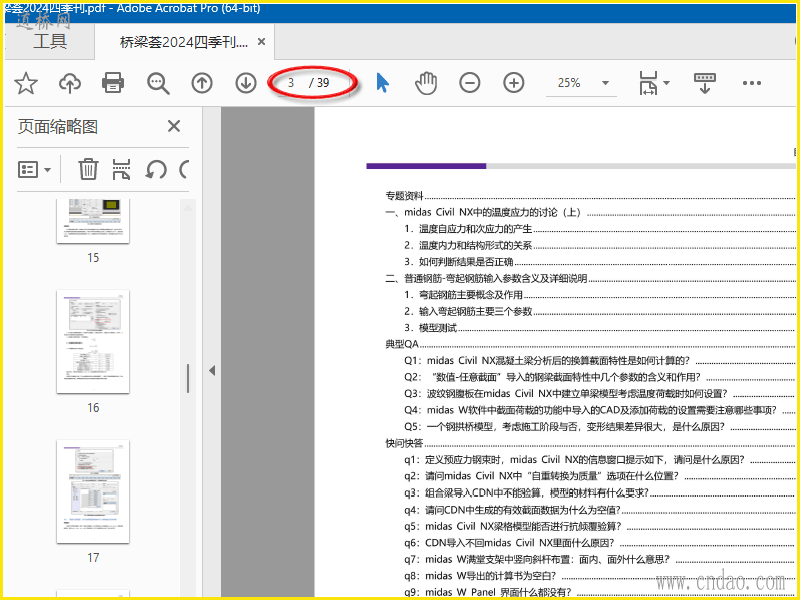Image resolution: width=800 pixels, height=600 pixels.
Task: Rotate pages counterclockwise icon
Action: 156,169
